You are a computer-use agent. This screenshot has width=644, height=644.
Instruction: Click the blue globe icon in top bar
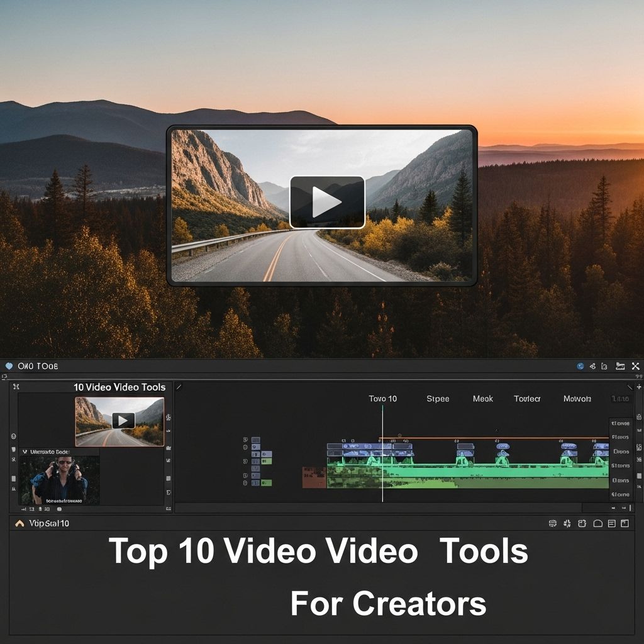tap(580, 366)
